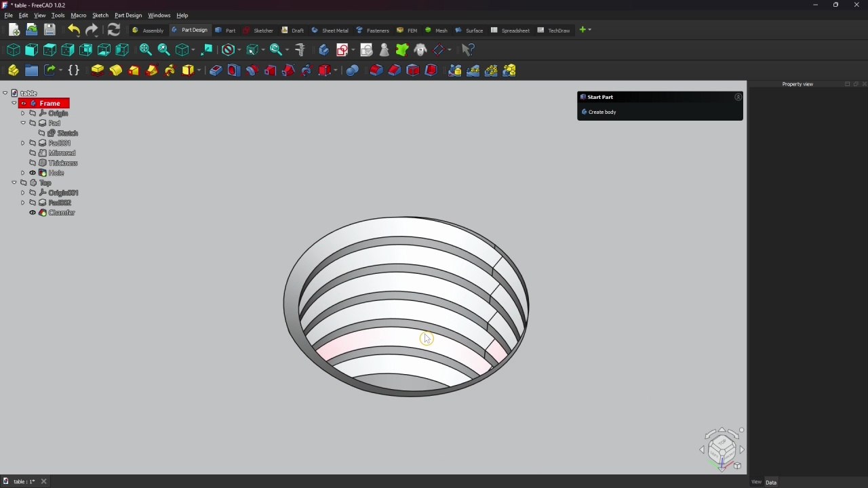
Task: Open the draw style dropdown arrow
Action: coord(240,49)
